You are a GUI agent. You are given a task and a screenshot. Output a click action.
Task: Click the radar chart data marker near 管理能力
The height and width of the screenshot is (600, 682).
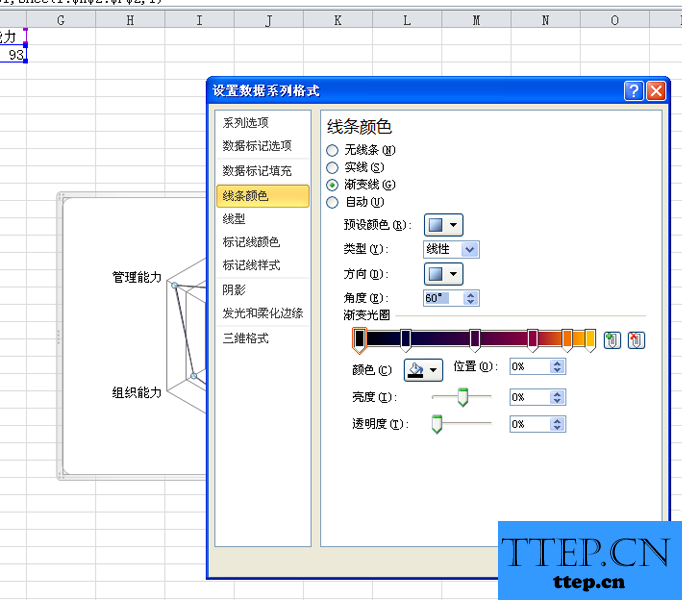pyautogui.click(x=174, y=285)
